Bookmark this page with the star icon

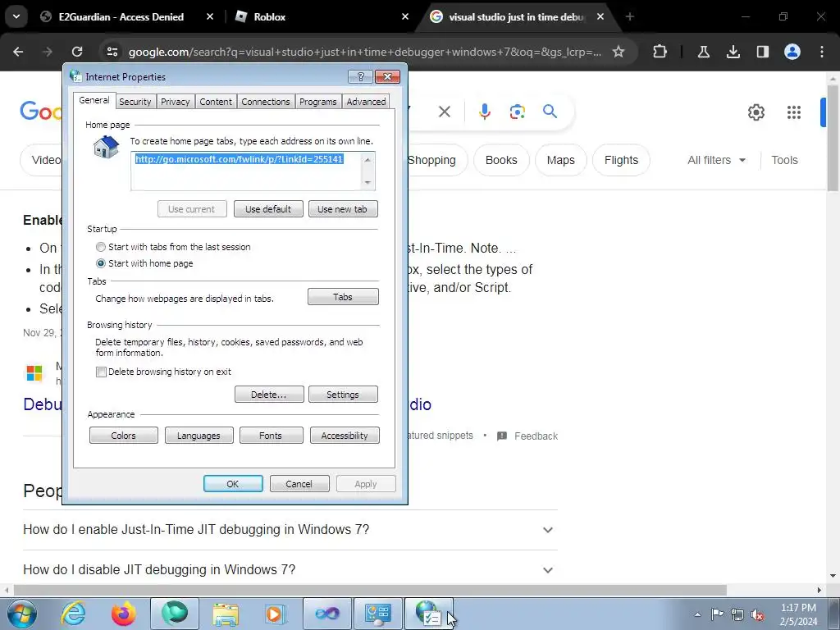coord(619,52)
